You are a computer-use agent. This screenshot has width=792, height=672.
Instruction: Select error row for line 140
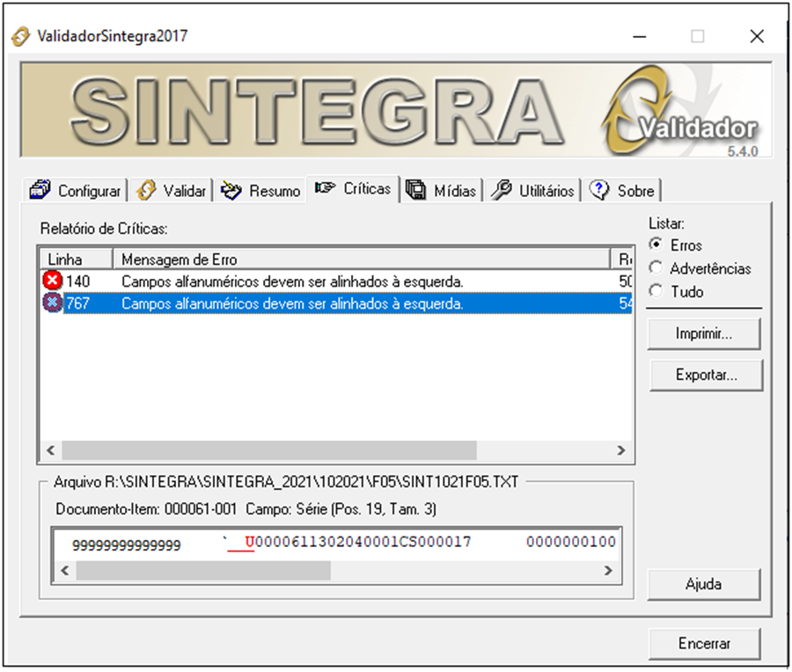click(336, 281)
